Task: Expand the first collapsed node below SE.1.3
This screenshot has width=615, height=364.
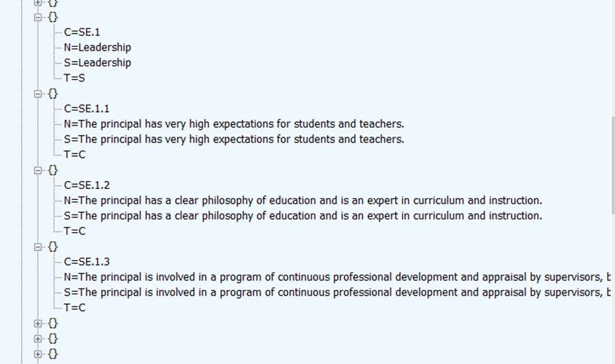Action: 38,323
